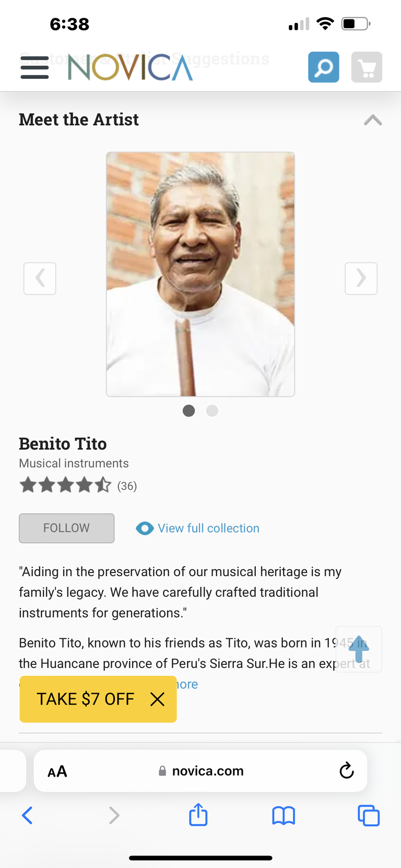Screen dimensions: 401x868
Task: Open the Safari tabs overview icon
Action: point(369,815)
